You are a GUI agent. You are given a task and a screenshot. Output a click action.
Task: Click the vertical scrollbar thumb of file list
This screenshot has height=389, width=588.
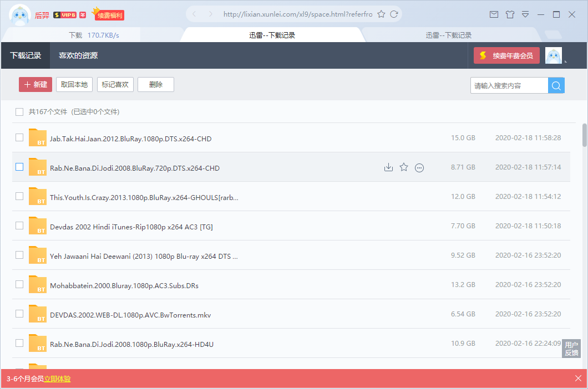click(x=584, y=135)
